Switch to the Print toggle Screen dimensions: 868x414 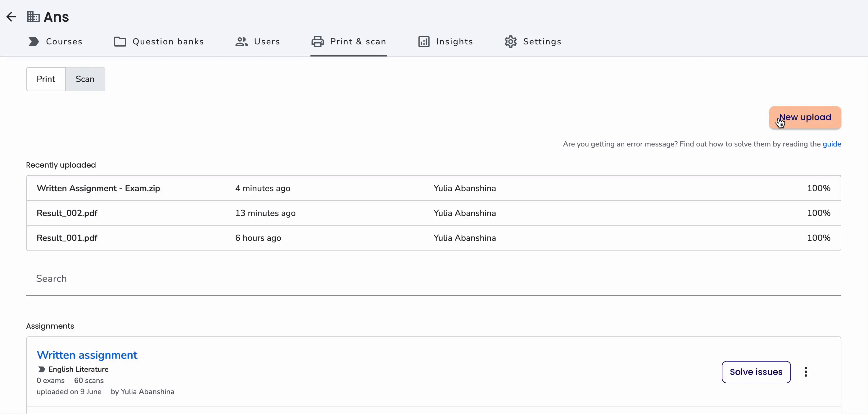(x=46, y=79)
